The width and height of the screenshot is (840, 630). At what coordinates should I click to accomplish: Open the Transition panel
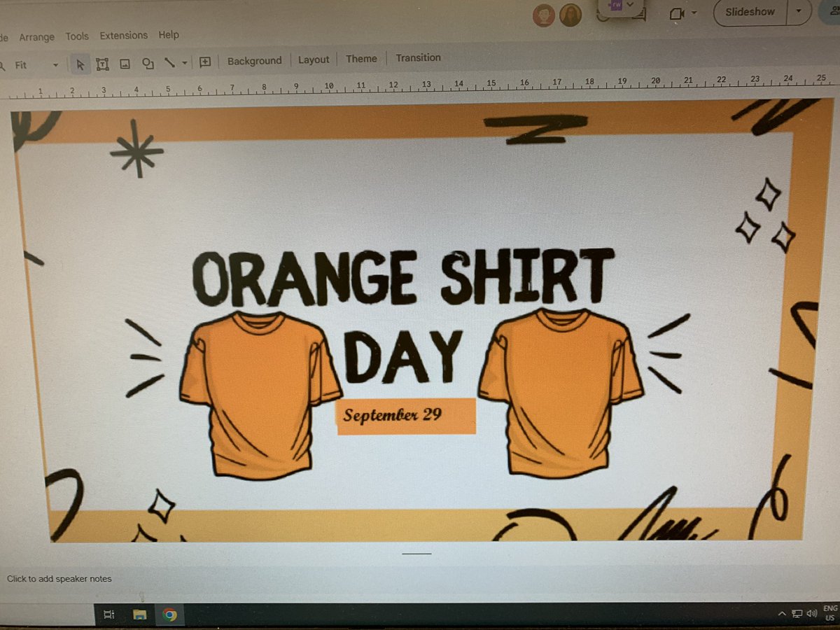point(419,57)
